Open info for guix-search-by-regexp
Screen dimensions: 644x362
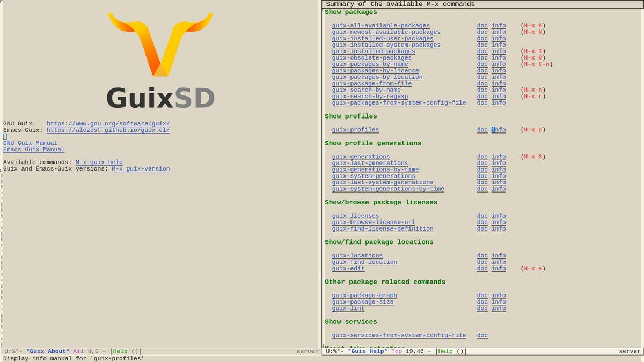point(499,97)
